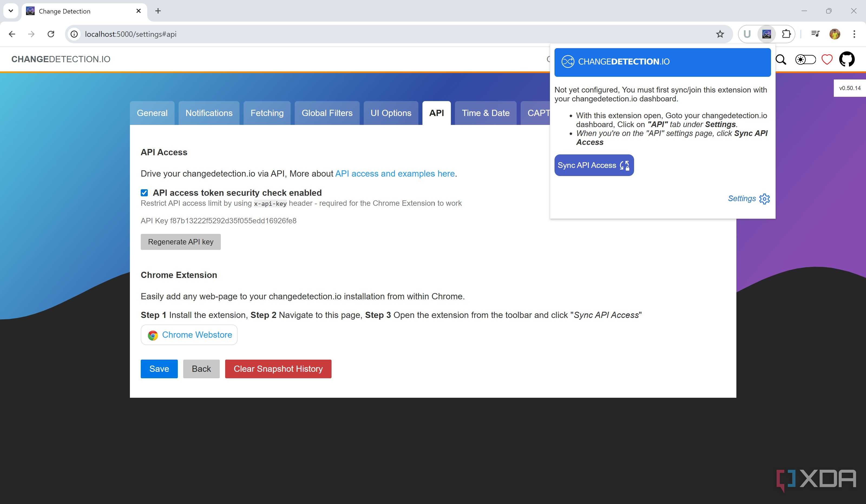
Task: Open the GitHub icon link
Action: point(847,59)
